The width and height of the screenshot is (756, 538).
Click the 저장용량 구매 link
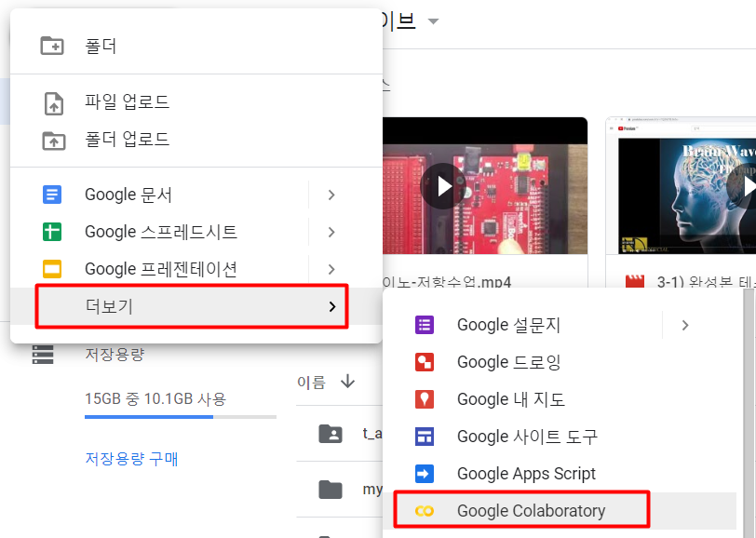(x=131, y=459)
